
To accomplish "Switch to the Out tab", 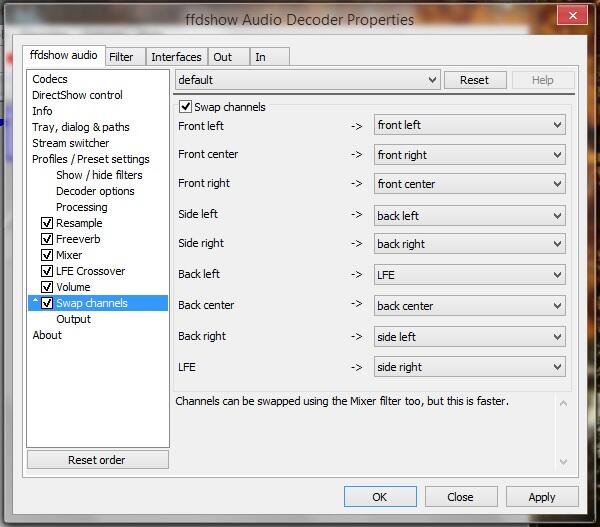I will [x=228, y=57].
